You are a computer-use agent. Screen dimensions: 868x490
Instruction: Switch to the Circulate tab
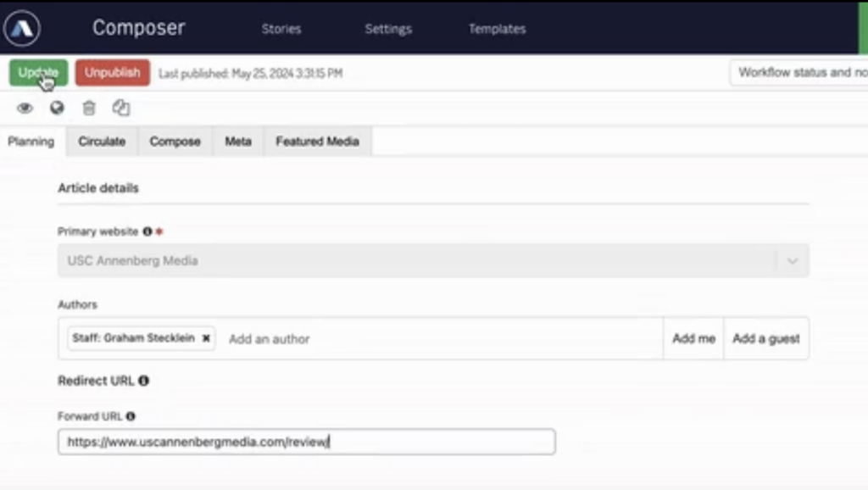(102, 142)
